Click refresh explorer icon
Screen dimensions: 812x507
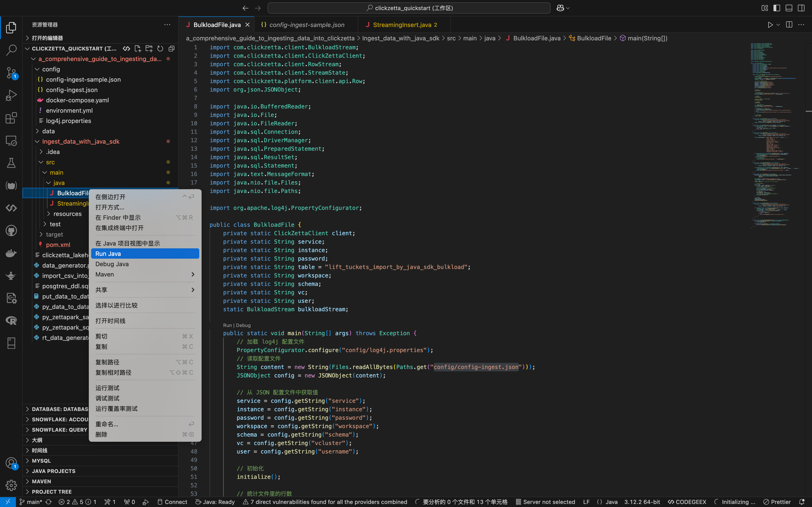(x=160, y=49)
